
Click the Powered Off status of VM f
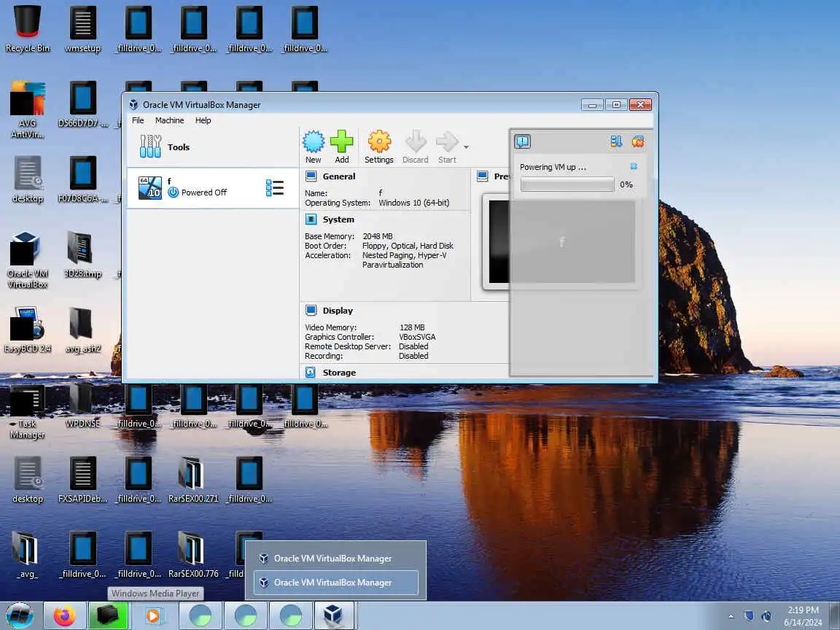click(x=204, y=192)
